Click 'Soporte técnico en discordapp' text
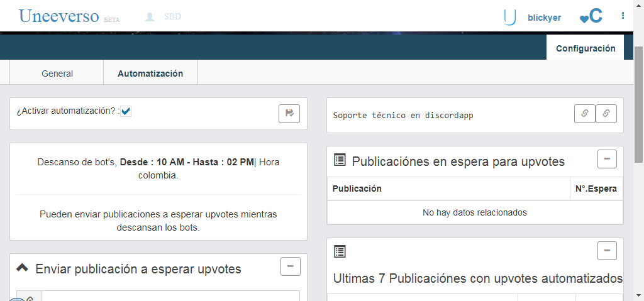Image resolution: width=644 pixels, height=301 pixels. point(403,116)
